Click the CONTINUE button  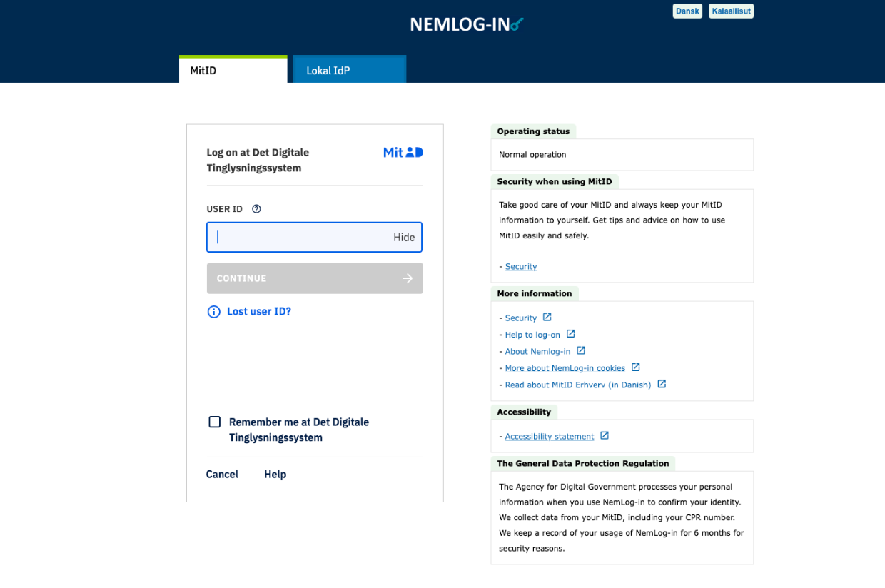point(315,278)
